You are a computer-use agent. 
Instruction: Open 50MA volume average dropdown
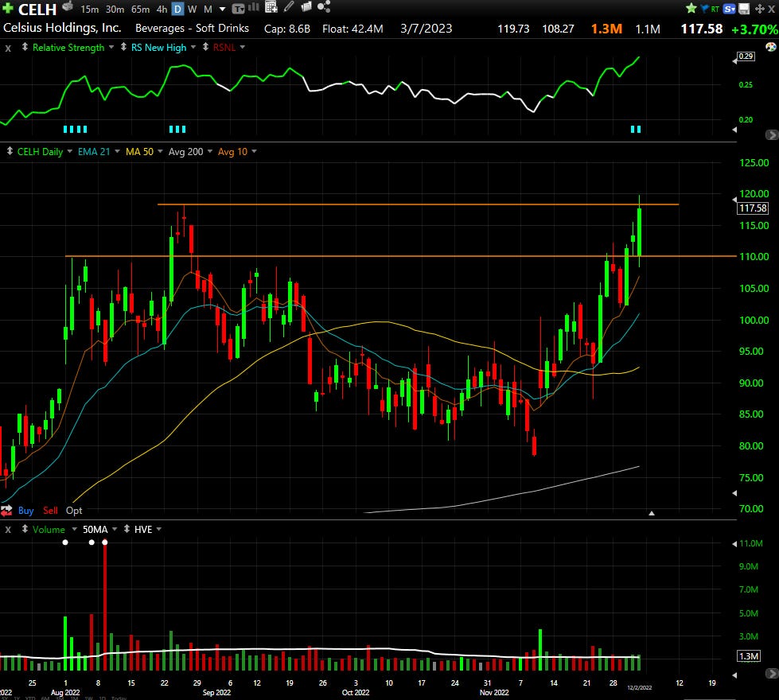[115, 529]
